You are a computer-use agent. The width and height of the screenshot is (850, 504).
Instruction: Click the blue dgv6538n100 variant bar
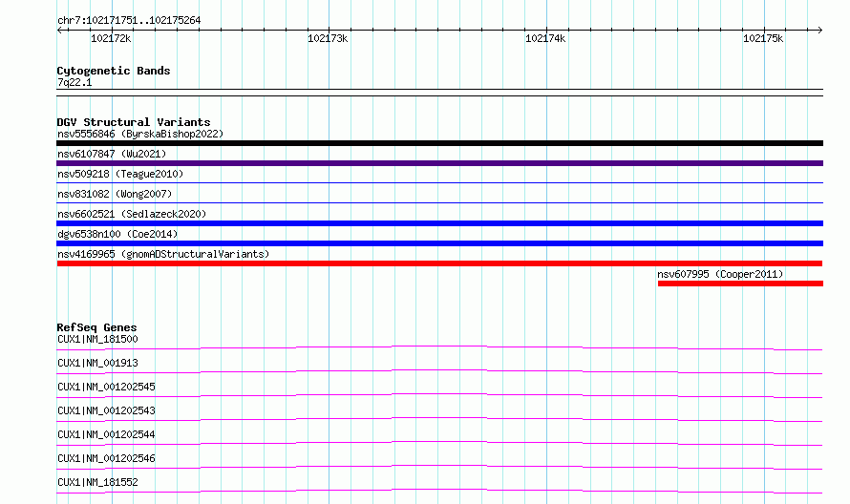439,243
